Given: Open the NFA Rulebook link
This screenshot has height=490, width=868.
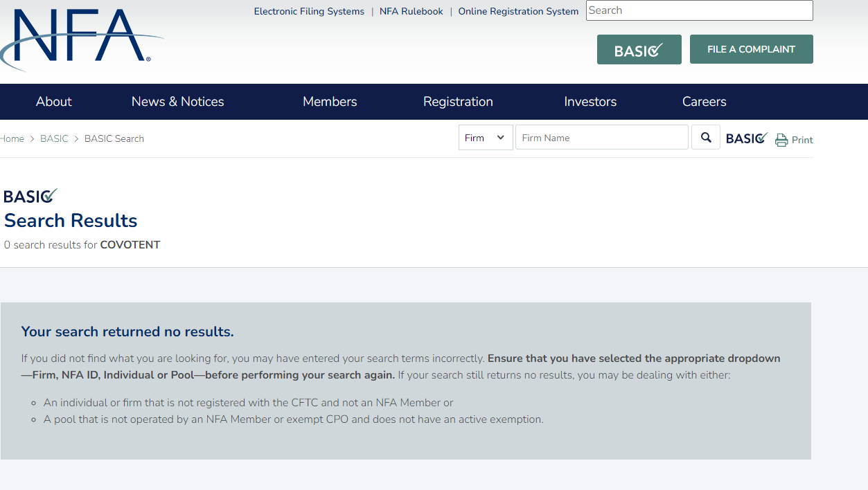Looking at the screenshot, I should coord(411,11).
